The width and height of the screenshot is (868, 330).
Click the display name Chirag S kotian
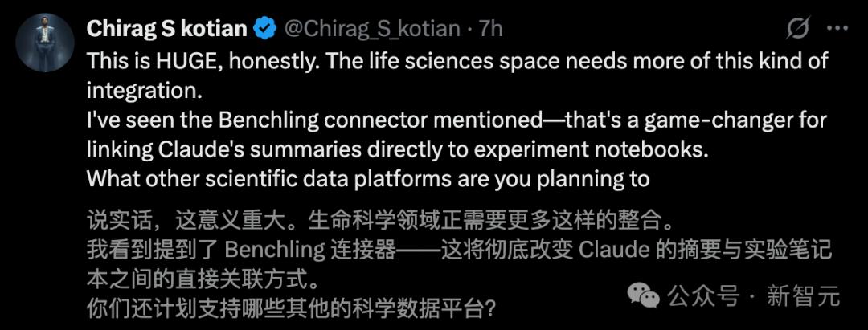pos(166,29)
